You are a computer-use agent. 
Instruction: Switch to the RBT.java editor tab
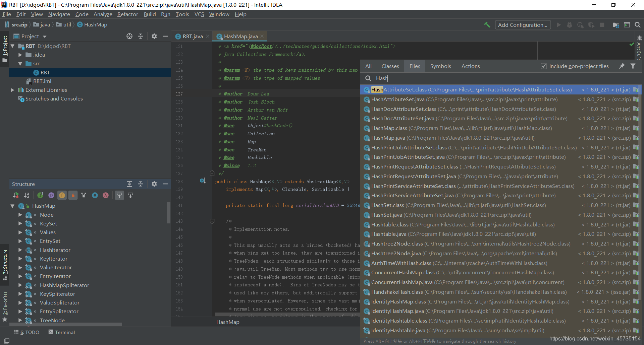[192, 36]
